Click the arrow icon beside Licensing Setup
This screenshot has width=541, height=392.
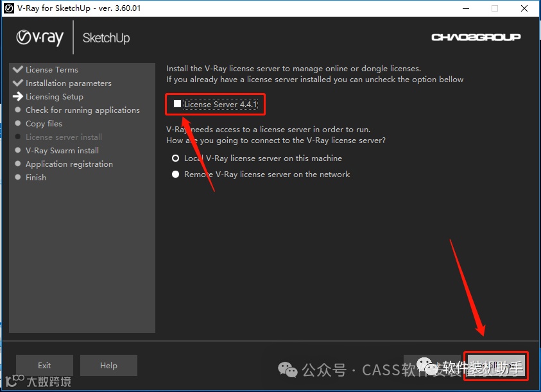(x=17, y=96)
